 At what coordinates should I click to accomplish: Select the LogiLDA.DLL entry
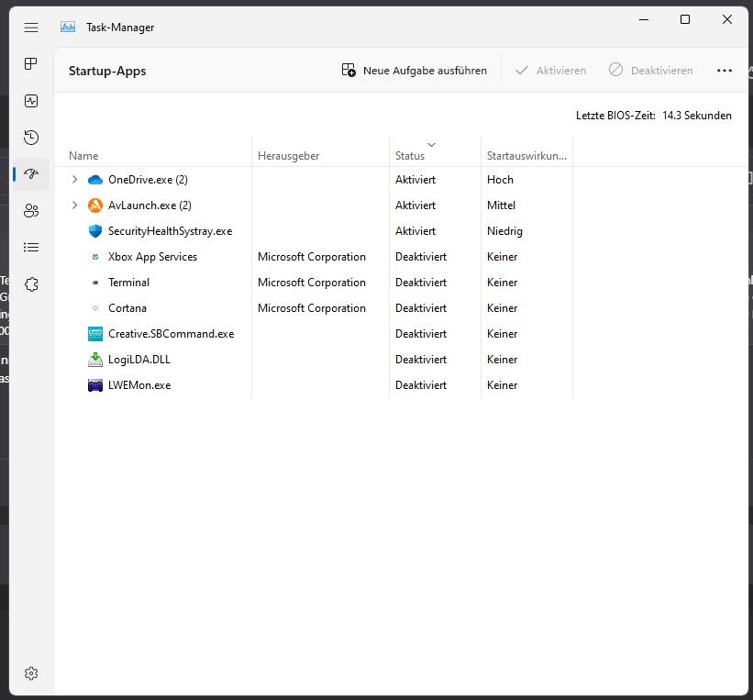point(139,360)
